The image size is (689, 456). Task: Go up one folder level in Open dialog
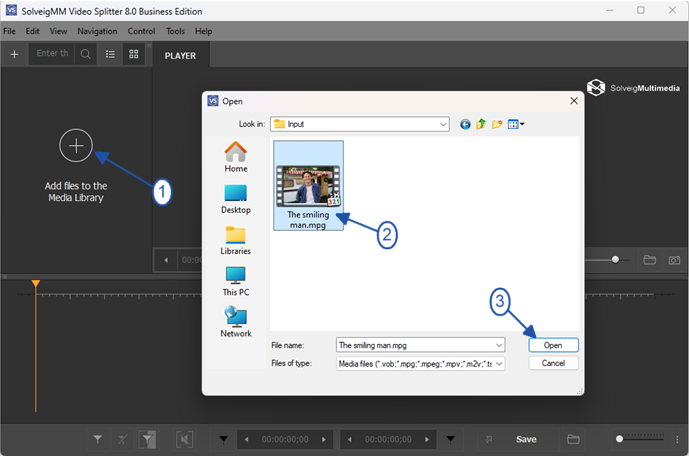click(481, 124)
